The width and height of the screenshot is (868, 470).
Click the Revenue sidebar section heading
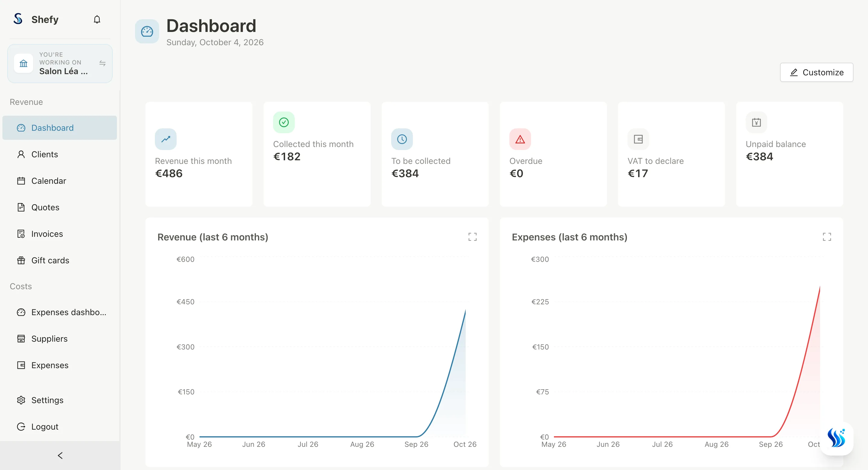pos(26,102)
